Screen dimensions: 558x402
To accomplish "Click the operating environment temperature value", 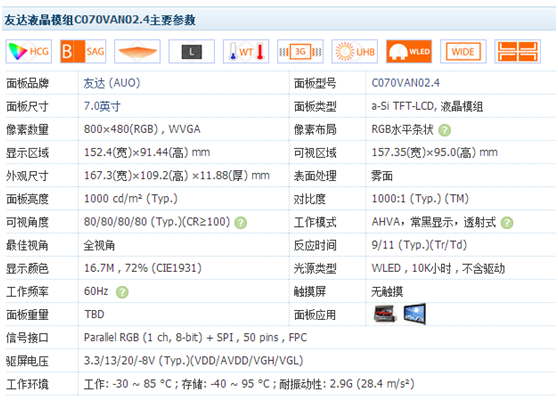I will (249, 384).
